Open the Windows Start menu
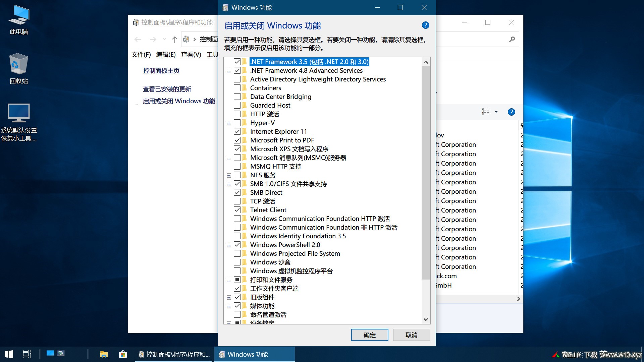The height and width of the screenshot is (362, 644). coord(9,354)
